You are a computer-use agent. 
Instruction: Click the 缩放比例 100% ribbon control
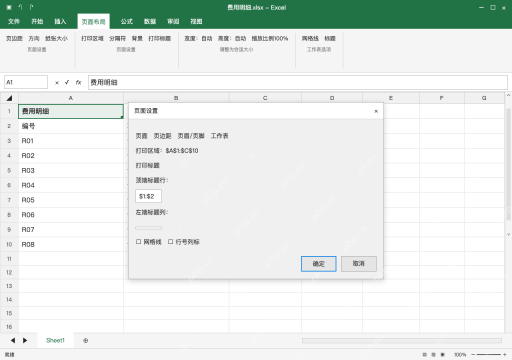270,39
